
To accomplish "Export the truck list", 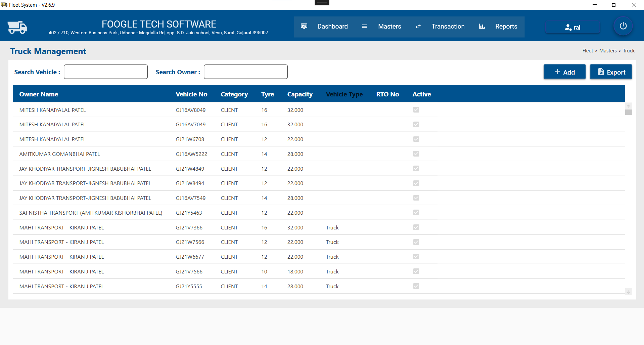I will click(x=611, y=72).
